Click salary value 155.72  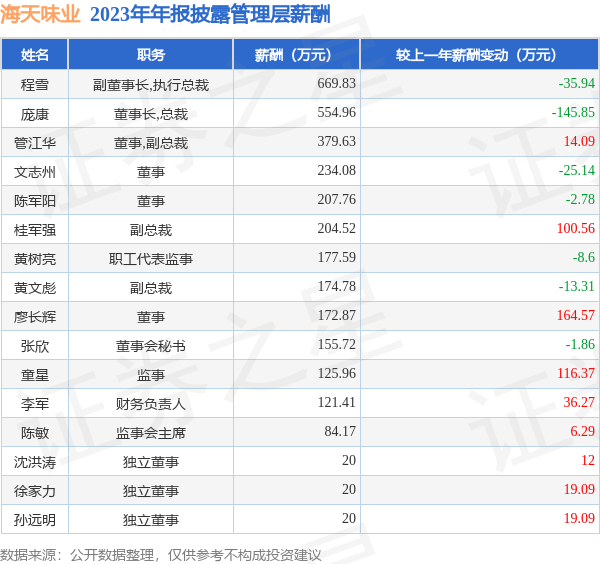[336, 344]
